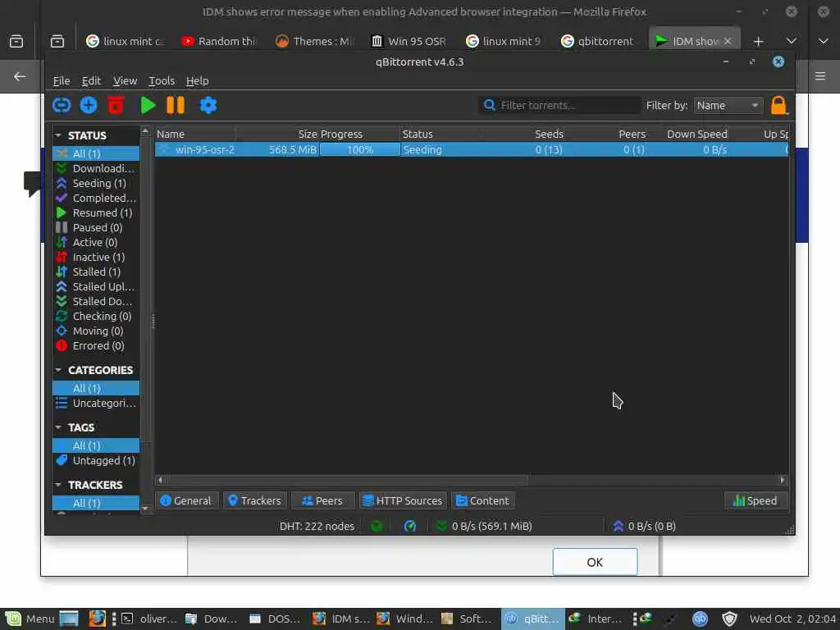The height and width of the screenshot is (630, 840).
Task: Click the Add Torrent Link icon
Action: 62,105
